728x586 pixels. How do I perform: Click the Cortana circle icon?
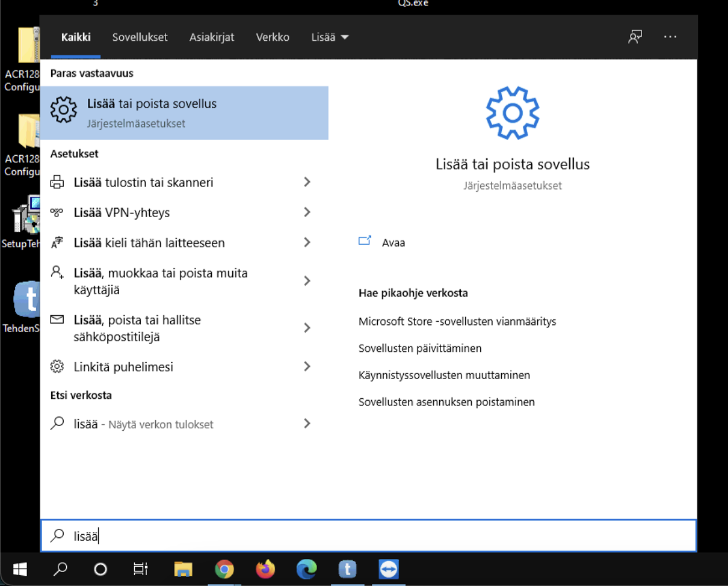point(100,569)
